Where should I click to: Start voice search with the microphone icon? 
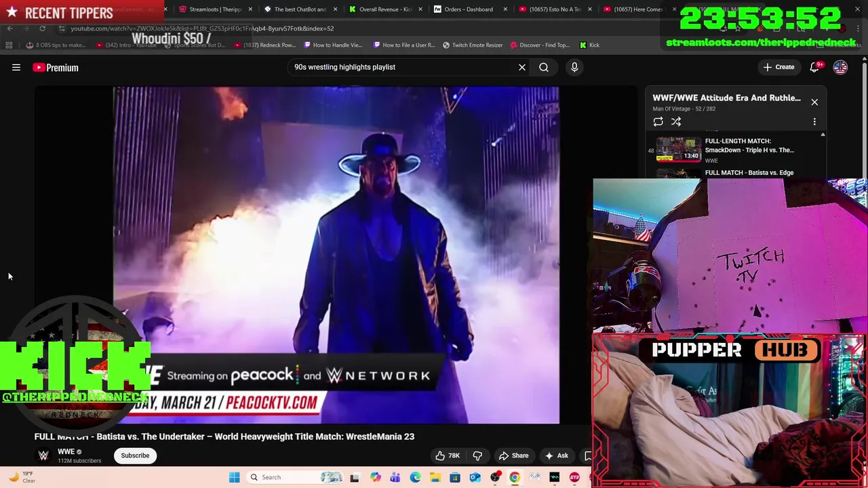tap(574, 67)
